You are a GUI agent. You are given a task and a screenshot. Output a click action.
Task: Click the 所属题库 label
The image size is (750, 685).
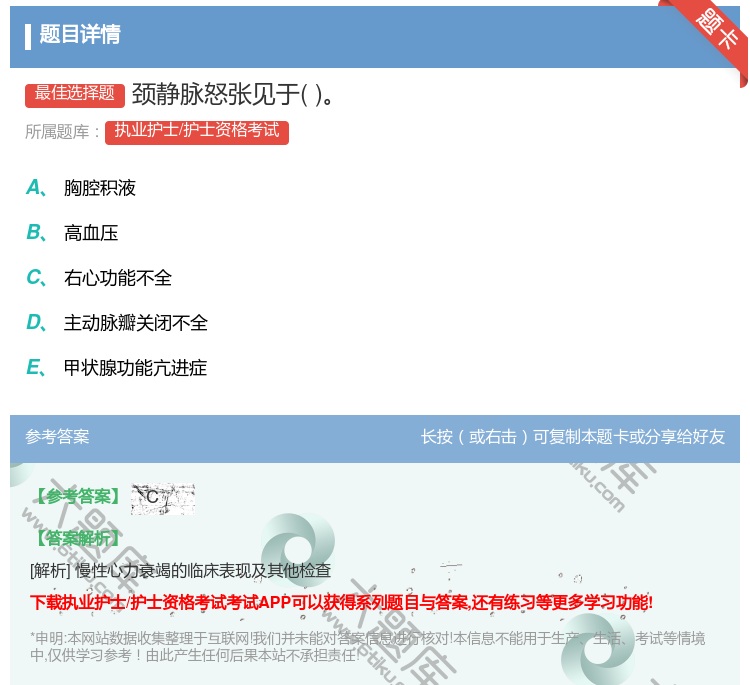click(x=62, y=132)
